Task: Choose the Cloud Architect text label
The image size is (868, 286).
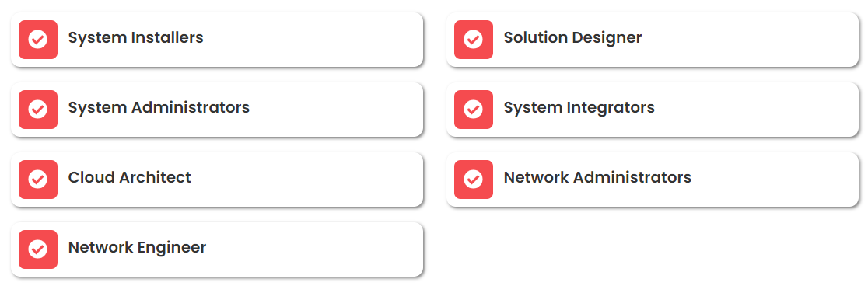Action: tap(130, 177)
